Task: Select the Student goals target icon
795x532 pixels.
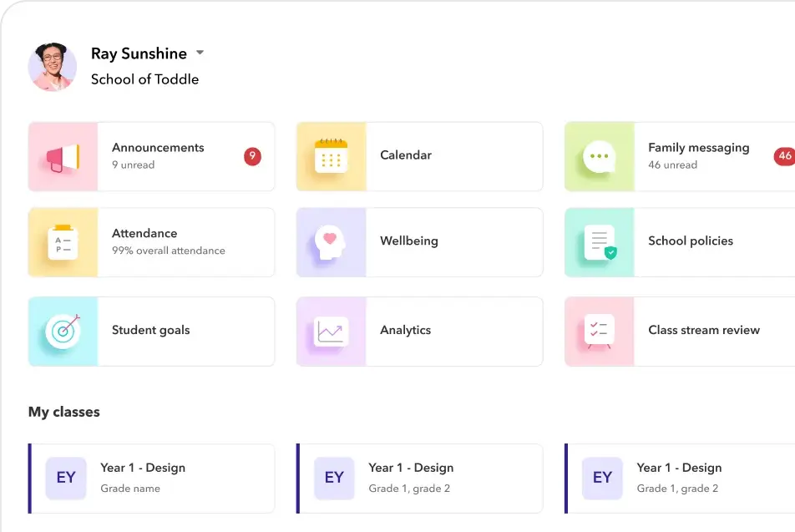Action: click(63, 331)
